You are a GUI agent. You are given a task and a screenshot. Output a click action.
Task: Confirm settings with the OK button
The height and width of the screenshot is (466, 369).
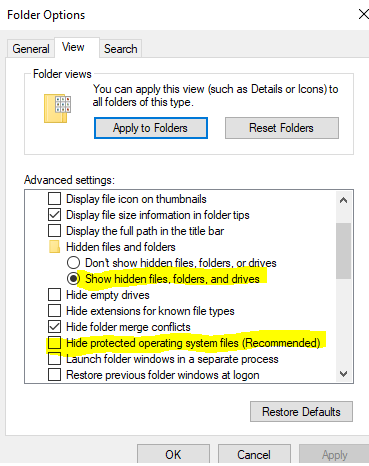(x=173, y=454)
